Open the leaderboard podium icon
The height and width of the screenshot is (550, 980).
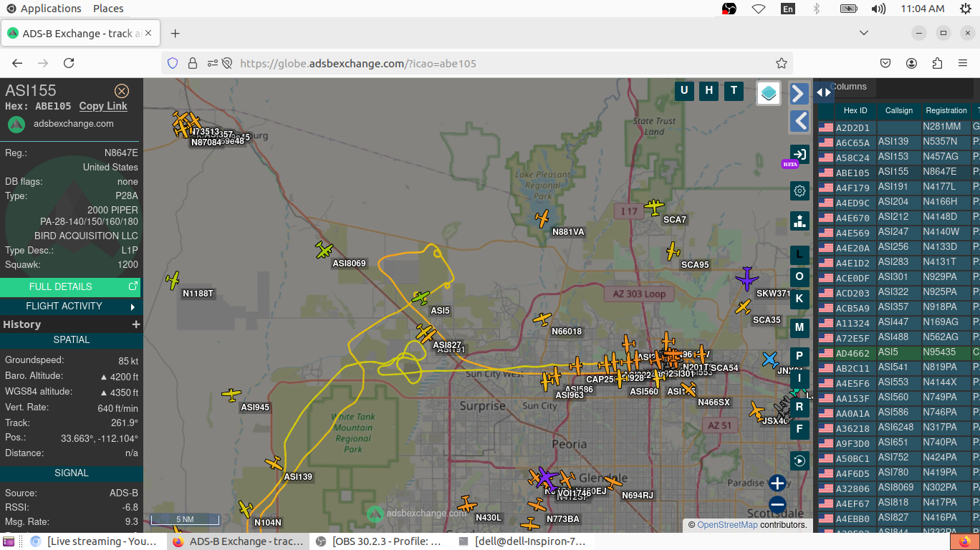point(799,221)
